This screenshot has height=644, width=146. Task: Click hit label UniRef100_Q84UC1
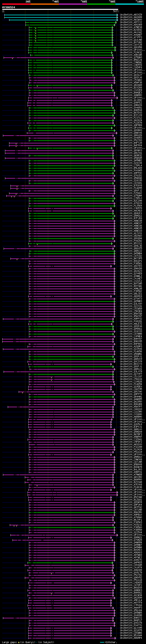coord(131,213)
